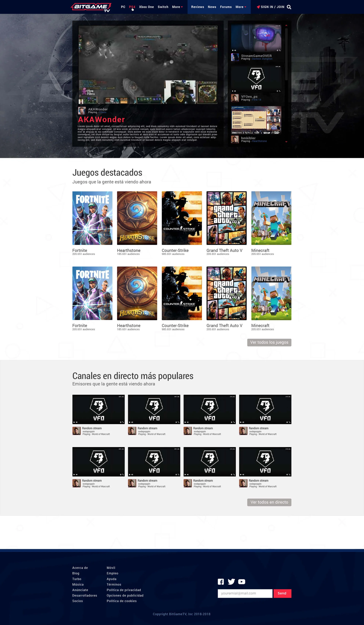Open the Darkest Dungeon game link
The height and width of the screenshot is (625, 364).
[x=262, y=59]
